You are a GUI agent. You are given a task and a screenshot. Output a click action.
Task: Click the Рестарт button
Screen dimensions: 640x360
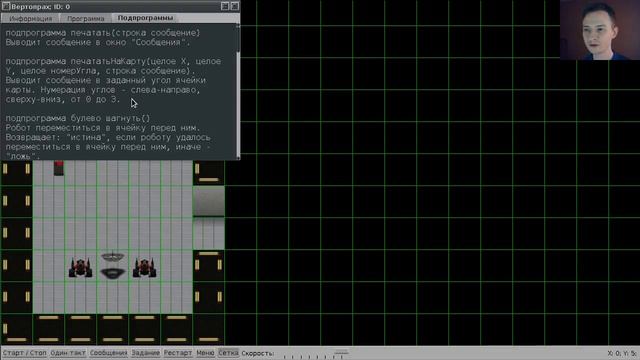click(178, 353)
